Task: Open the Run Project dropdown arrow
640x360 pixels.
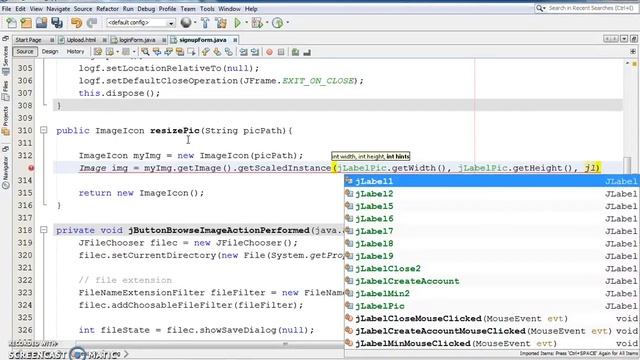Action: (x=247, y=23)
